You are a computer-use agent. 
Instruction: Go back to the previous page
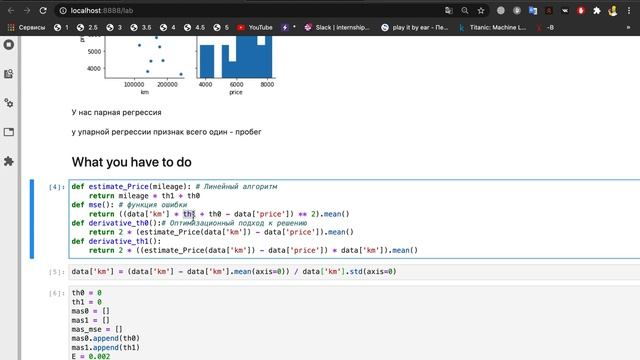coord(11,11)
